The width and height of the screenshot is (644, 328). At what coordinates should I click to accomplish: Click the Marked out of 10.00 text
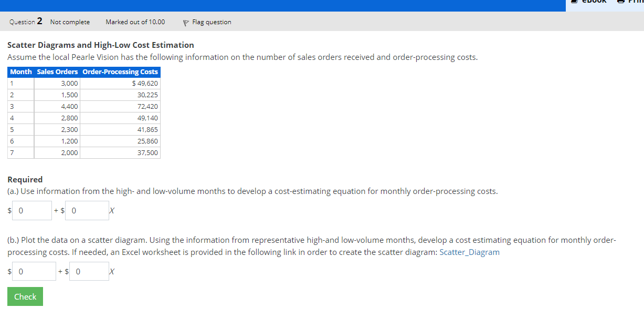(x=135, y=22)
